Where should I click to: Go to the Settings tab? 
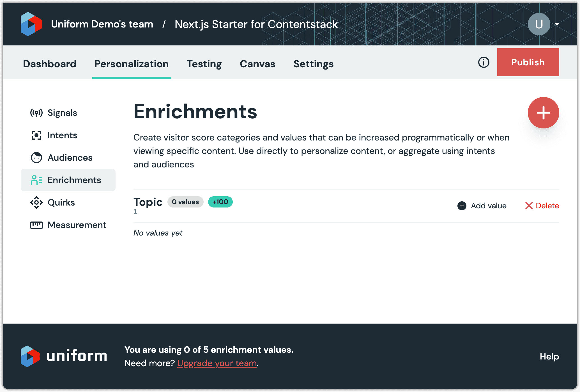(x=314, y=64)
